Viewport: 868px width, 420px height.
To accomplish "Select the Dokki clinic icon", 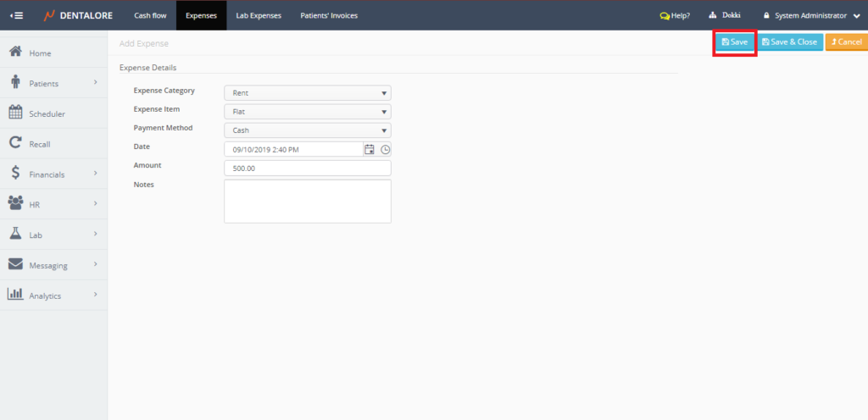I will (x=713, y=15).
